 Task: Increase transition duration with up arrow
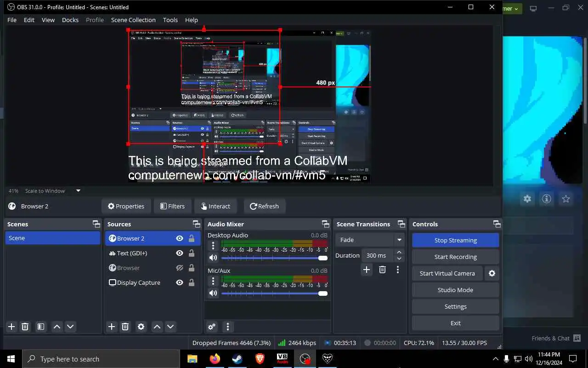point(399,252)
